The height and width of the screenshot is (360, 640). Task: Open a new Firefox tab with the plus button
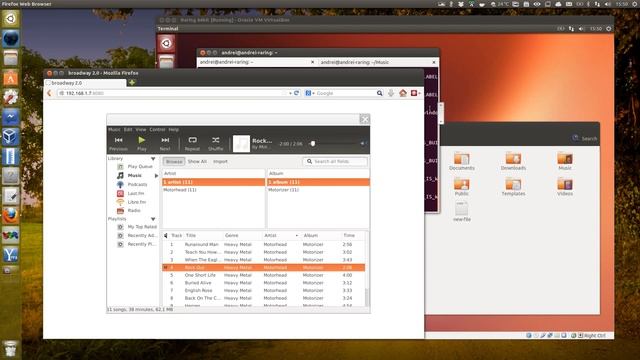[x=132, y=82]
